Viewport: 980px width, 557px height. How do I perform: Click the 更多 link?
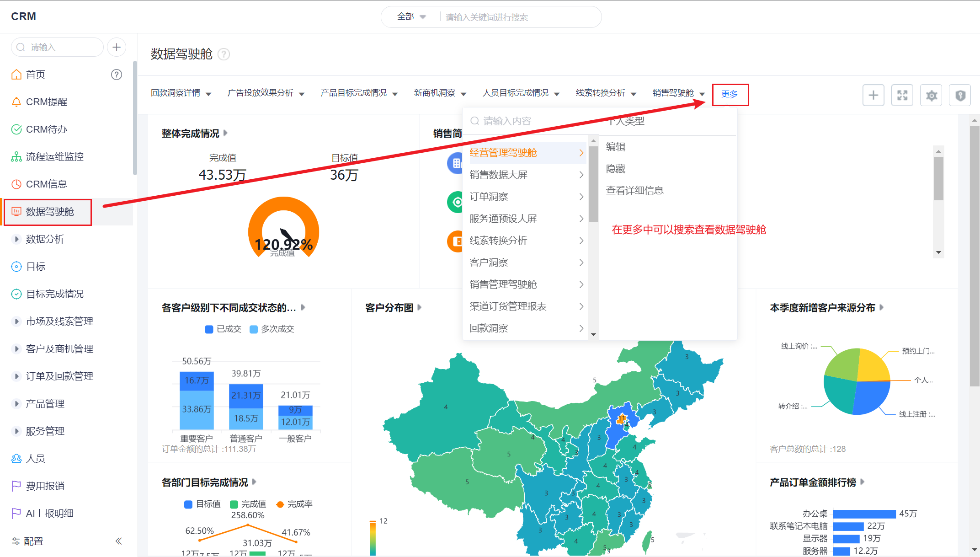tap(730, 94)
